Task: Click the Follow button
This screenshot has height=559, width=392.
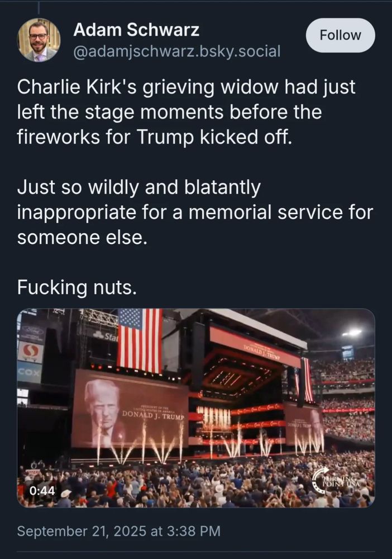Action: [340, 35]
